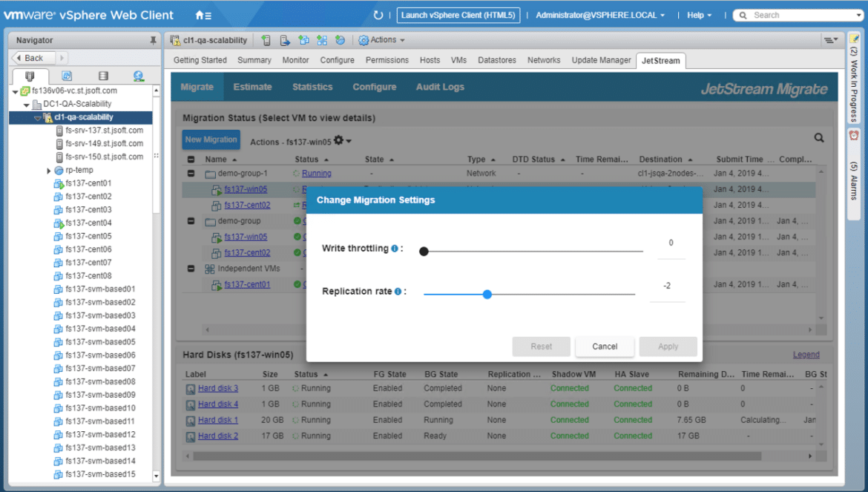The image size is (868, 492).
Task: Click the Hard disk 3 row icon
Action: pyautogui.click(x=190, y=389)
